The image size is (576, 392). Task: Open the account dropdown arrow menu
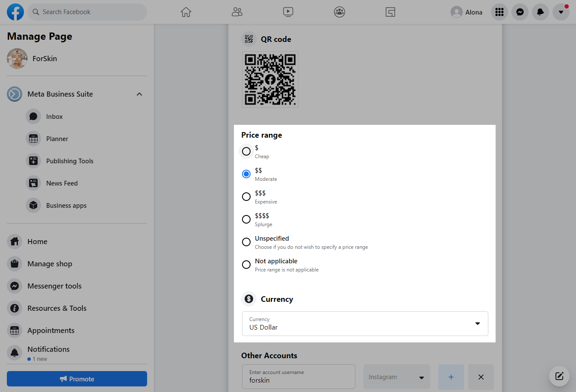click(561, 12)
